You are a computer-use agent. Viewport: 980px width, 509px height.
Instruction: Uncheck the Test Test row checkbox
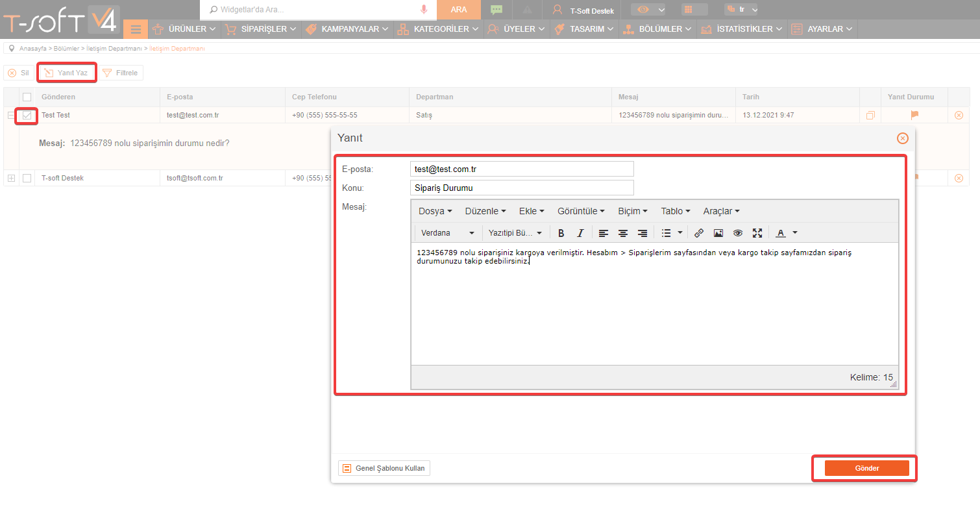(x=27, y=115)
